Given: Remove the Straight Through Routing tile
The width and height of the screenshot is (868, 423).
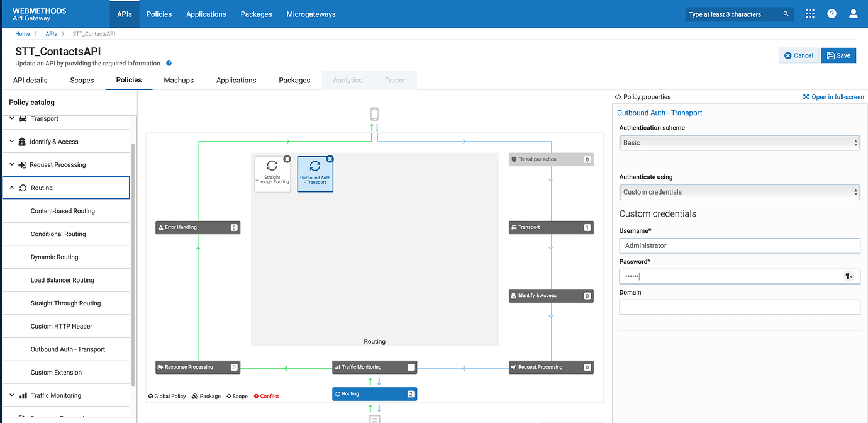Looking at the screenshot, I should (x=287, y=159).
